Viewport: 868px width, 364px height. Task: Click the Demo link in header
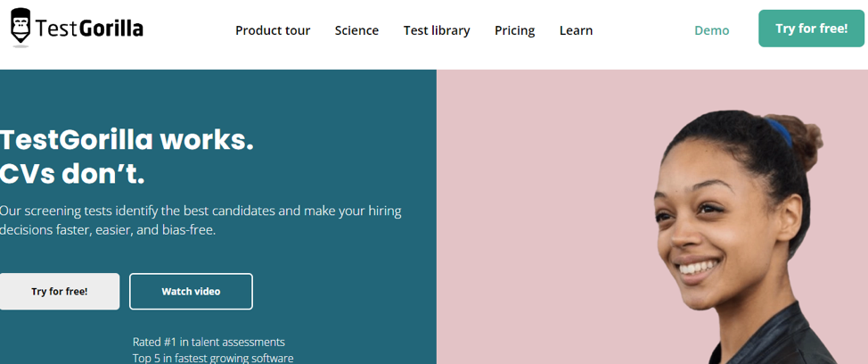click(711, 30)
